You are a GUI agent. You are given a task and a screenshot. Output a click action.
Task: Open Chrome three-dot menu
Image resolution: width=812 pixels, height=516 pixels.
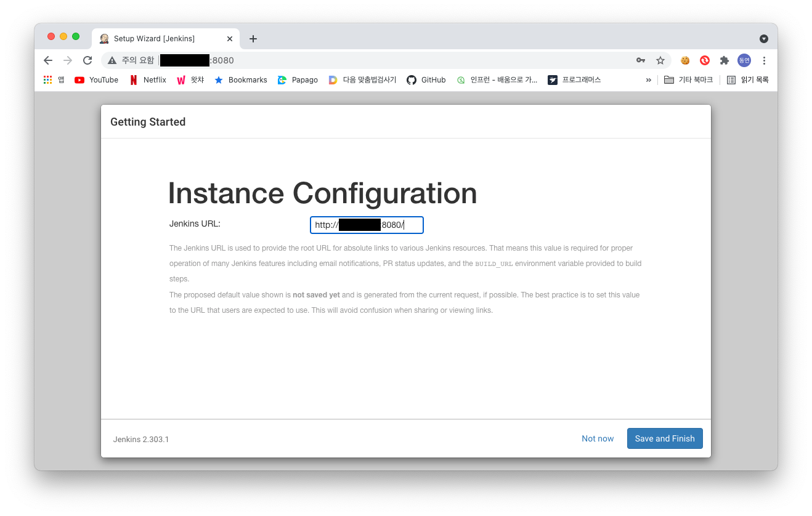tap(764, 60)
